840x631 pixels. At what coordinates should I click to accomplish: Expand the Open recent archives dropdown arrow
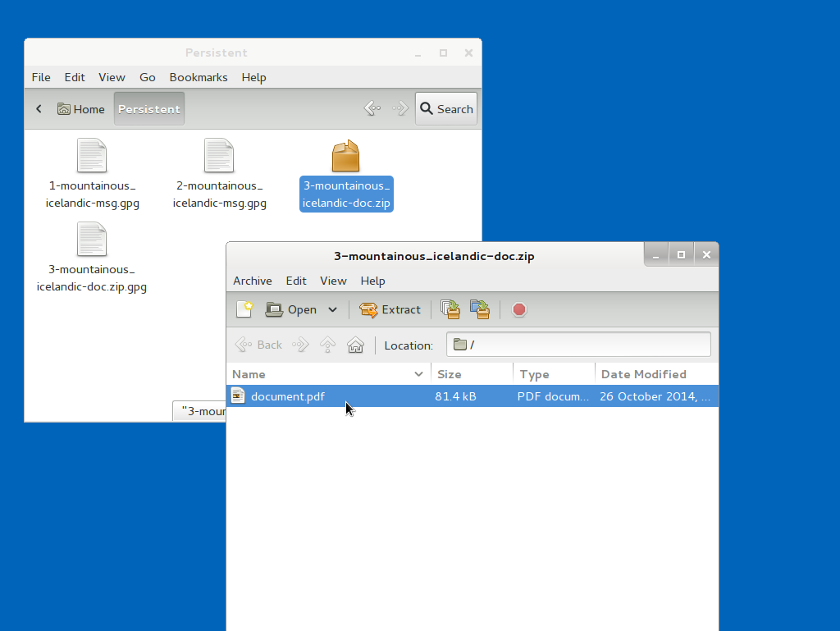tap(332, 309)
